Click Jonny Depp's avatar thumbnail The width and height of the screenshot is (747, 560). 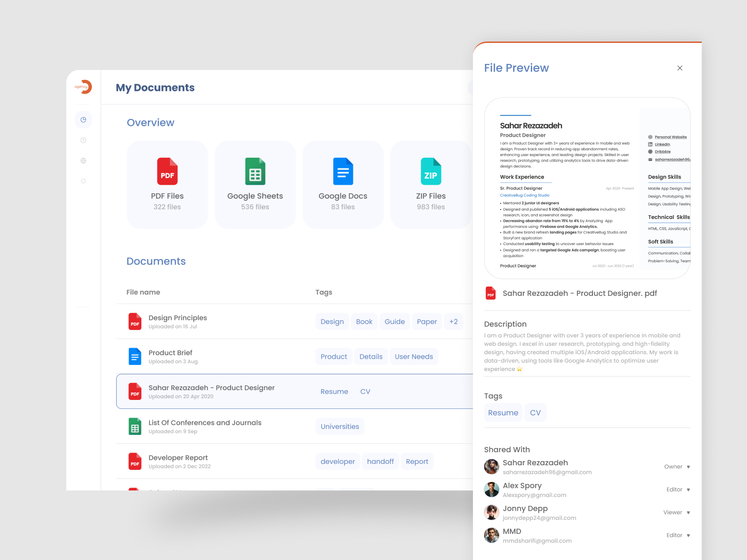pyautogui.click(x=491, y=512)
